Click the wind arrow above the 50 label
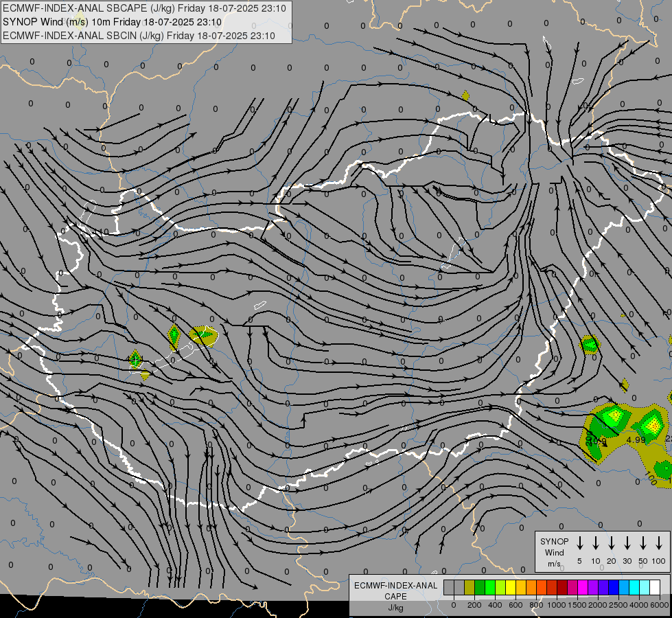Screen dimensions: 672x618 coord(643,542)
